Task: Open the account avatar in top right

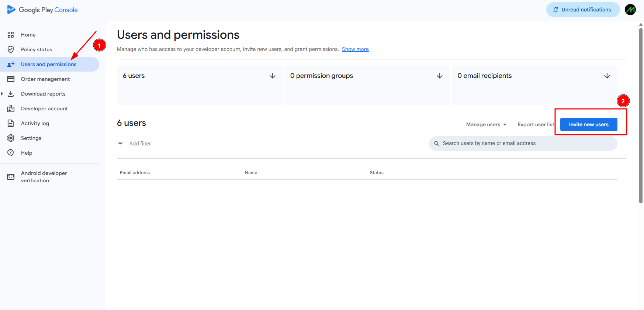Action: (630, 10)
